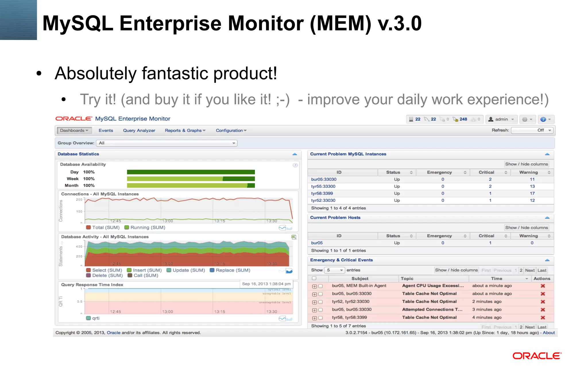
Task: Open the Configuration menu
Action: click(231, 130)
